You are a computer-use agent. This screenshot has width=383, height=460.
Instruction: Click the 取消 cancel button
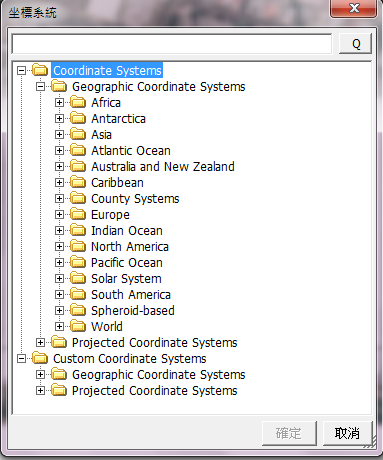pos(347,433)
